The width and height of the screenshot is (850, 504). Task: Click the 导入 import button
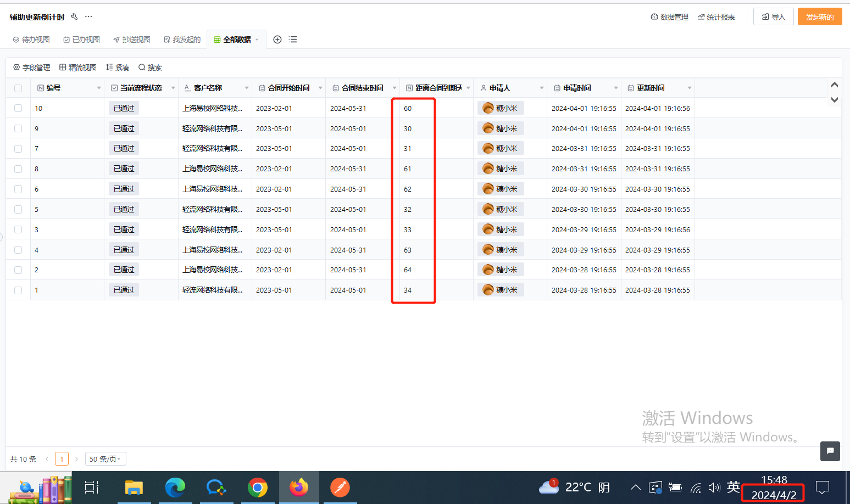pos(774,17)
